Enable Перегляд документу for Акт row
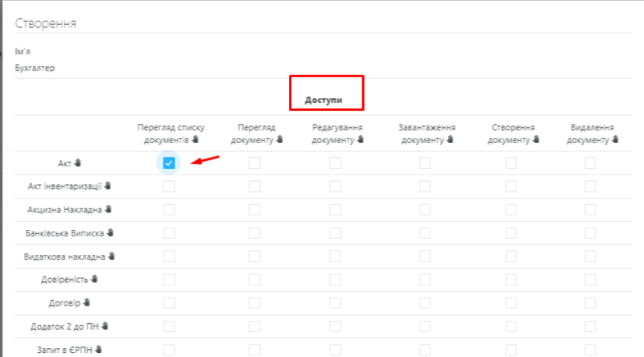644x357 pixels. click(x=254, y=163)
